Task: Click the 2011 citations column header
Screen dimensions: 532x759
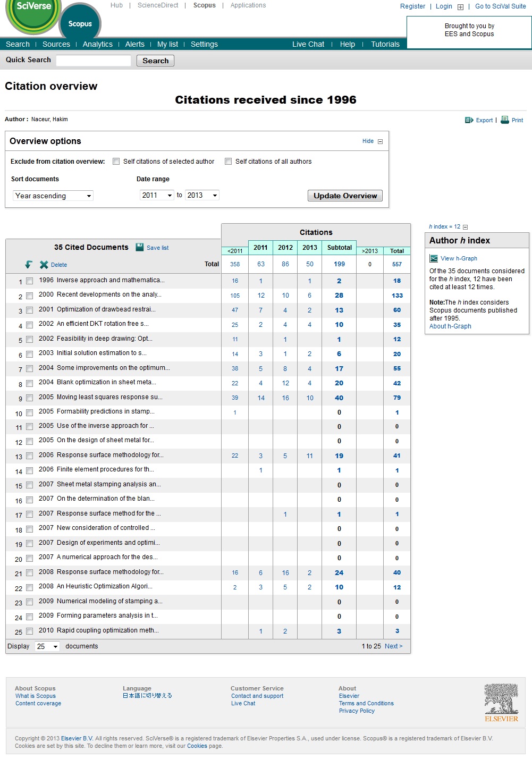Action: coord(260,248)
